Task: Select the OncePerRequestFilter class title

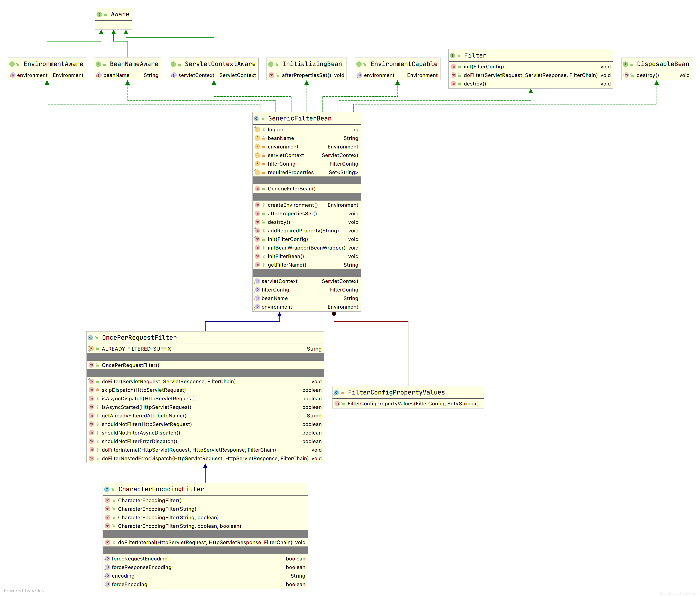Action: click(139, 338)
